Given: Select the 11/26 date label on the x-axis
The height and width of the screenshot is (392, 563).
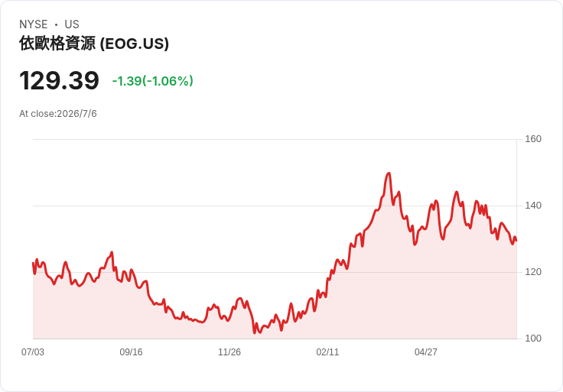Looking at the screenshot, I should click(x=229, y=352).
